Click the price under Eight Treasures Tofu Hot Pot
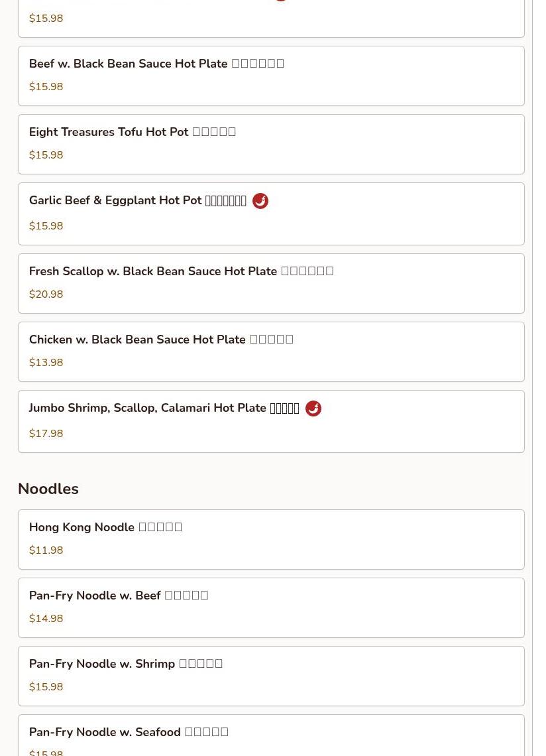Image resolution: width=546 pixels, height=756 pixels. pos(46,155)
